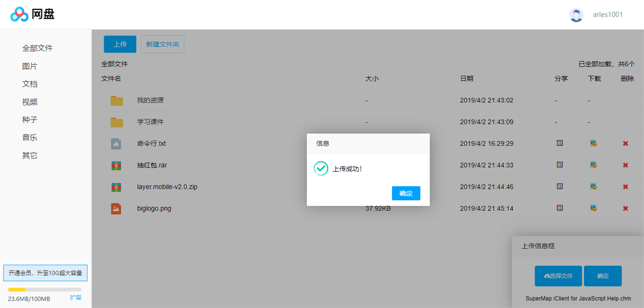
Task: Click 选择文件 in upload panel
Action: (558, 276)
